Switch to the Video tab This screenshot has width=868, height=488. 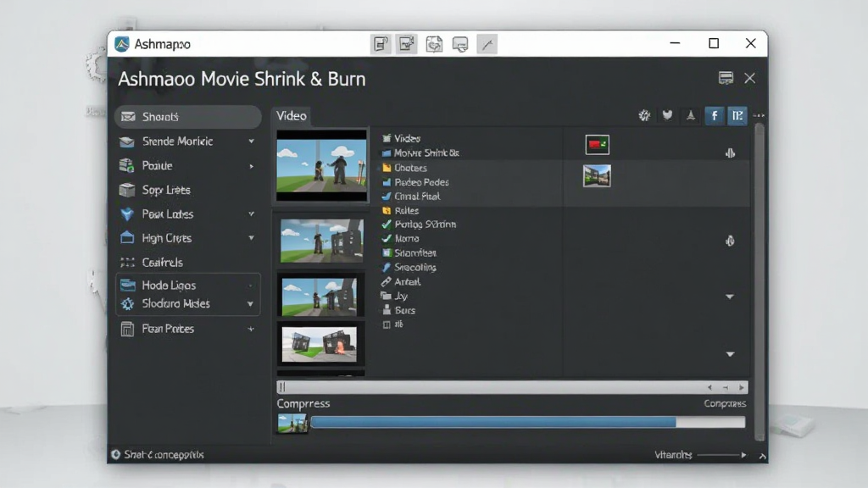292,115
